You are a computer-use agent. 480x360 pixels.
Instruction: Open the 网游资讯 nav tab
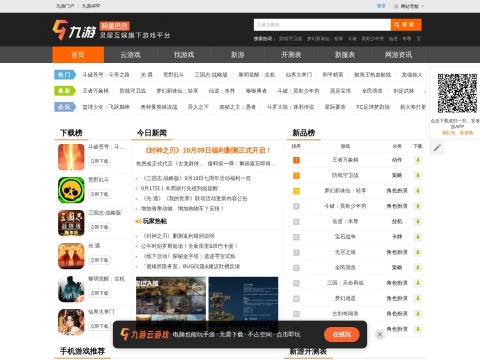(x=398, y=55)
